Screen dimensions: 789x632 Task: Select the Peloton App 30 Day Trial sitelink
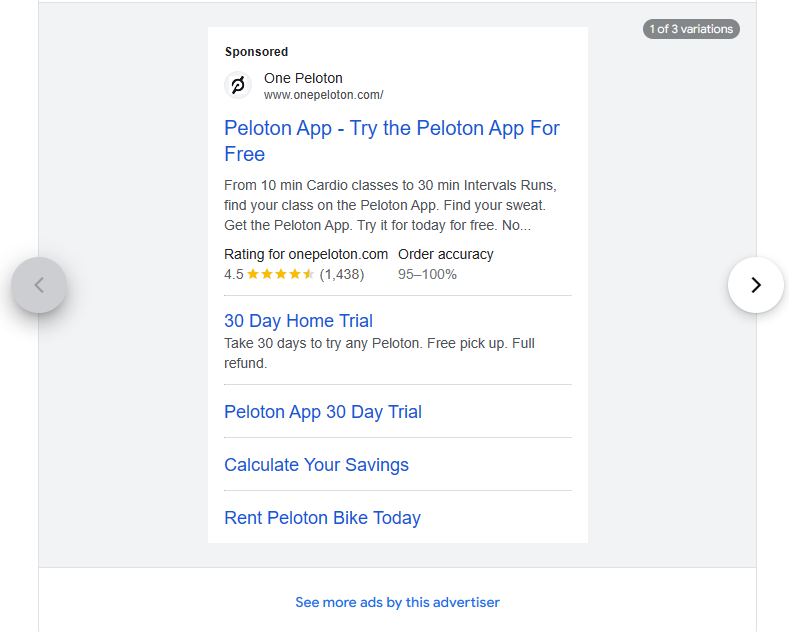pyautogui.click(x=323, y=412)
